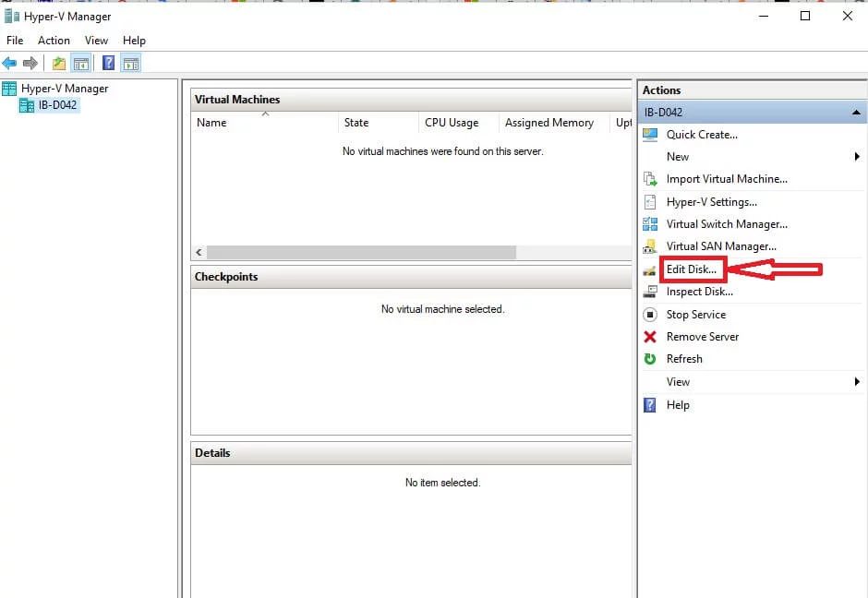Open Virtual SAN Manager action

click(x=721, y=246)
